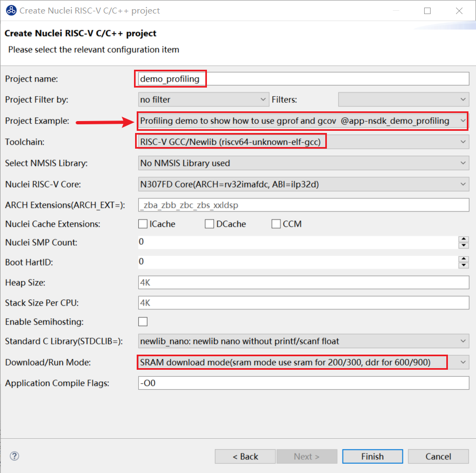The image size is (476, 473).
Task: Click the Application Compile Flags field
Action: point(303,383)
